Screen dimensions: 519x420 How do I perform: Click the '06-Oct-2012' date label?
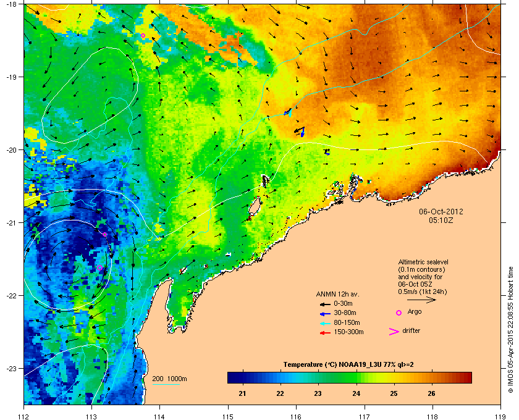point(441,211)
